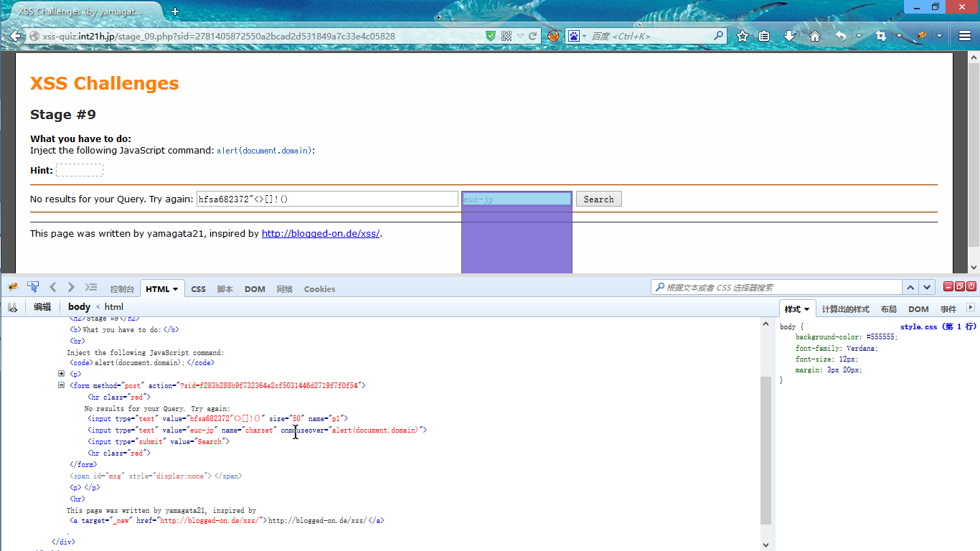This screenshot has width=980, height=551.
Task: Click the p1 query text field on page
Action: coord(327,199)
